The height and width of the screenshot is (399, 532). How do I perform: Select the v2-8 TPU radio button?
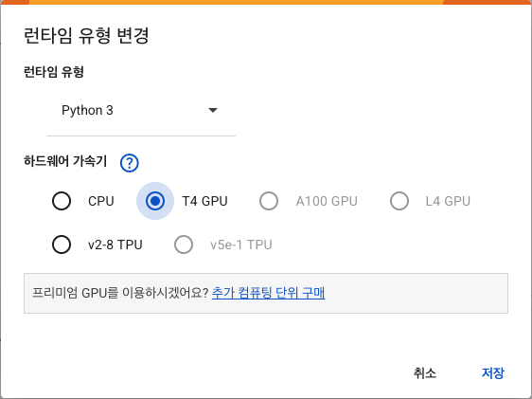click(x=62, y=245)
